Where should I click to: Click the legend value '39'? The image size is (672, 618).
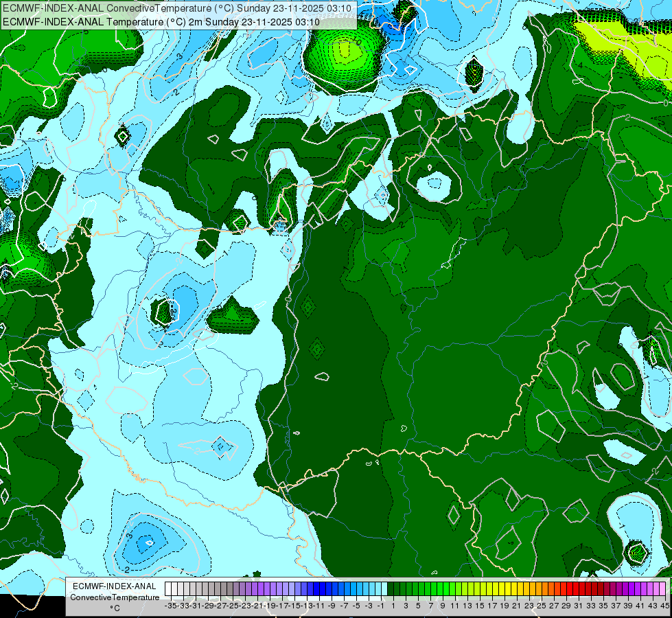pos(628,606)
